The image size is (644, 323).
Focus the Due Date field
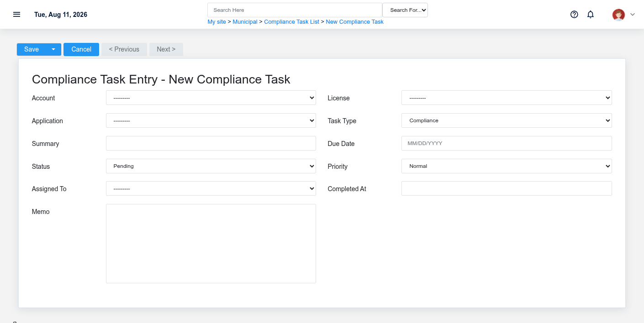click(507, 143)
